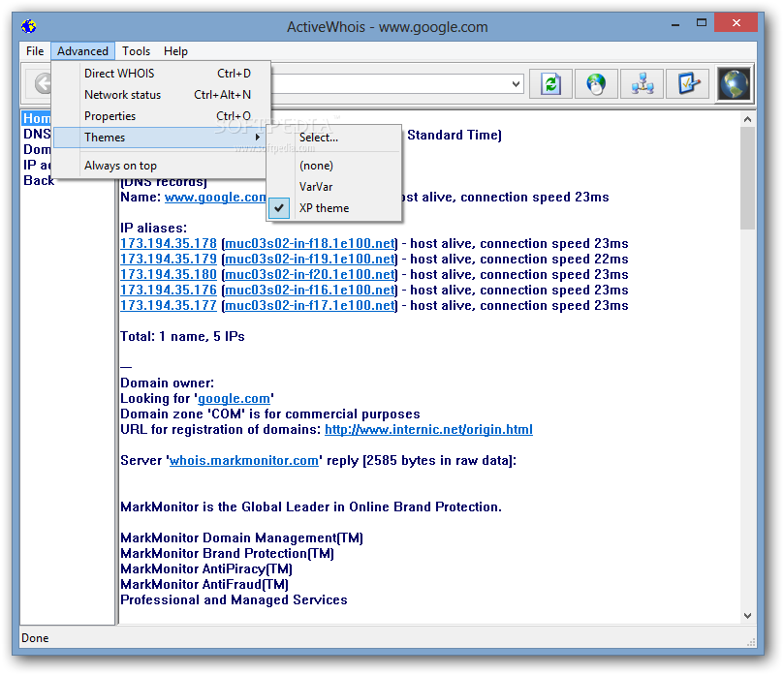Open the 173.194.35.180 IP link
The width and height of the screenshot is (784, 675).
tap(169, 275)
